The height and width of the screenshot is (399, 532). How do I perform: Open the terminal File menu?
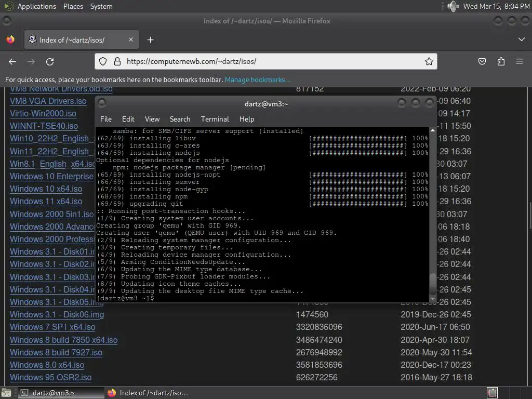[105, 119]
